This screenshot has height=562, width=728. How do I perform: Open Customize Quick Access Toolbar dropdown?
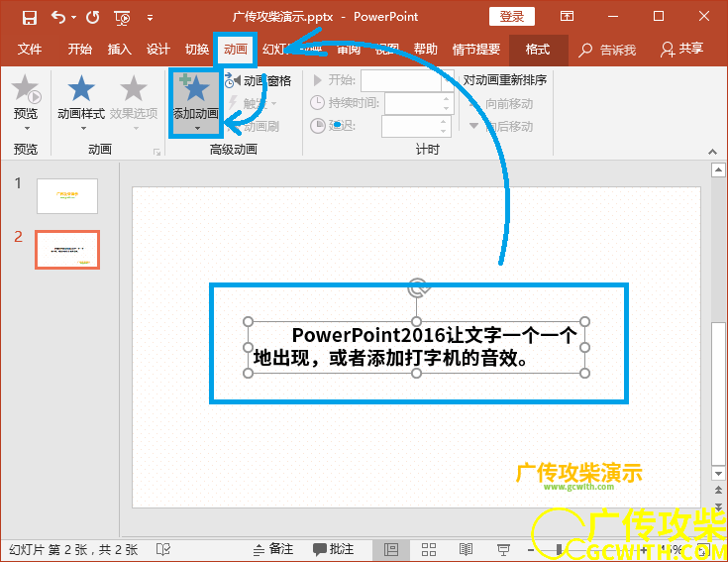click(150, 18)
